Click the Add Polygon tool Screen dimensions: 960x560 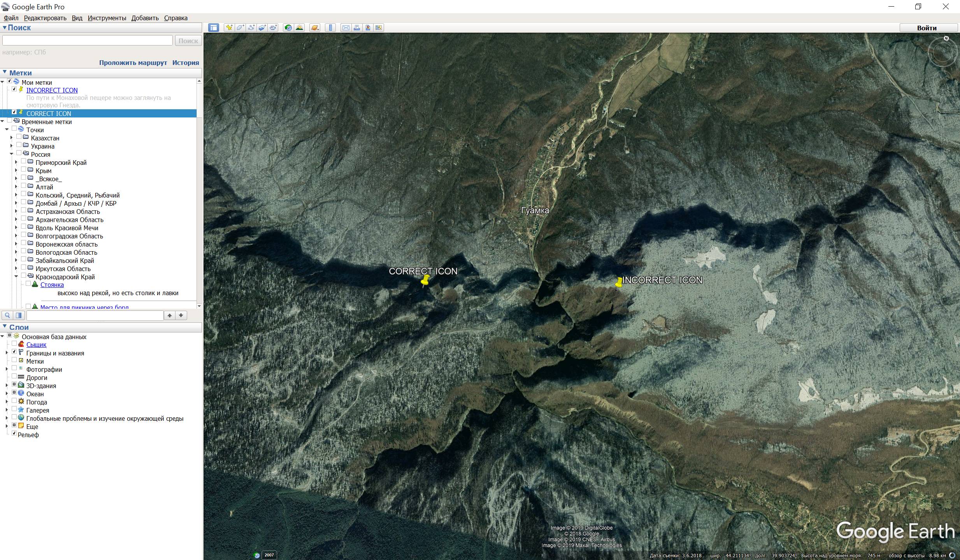[x=240, y=28]
